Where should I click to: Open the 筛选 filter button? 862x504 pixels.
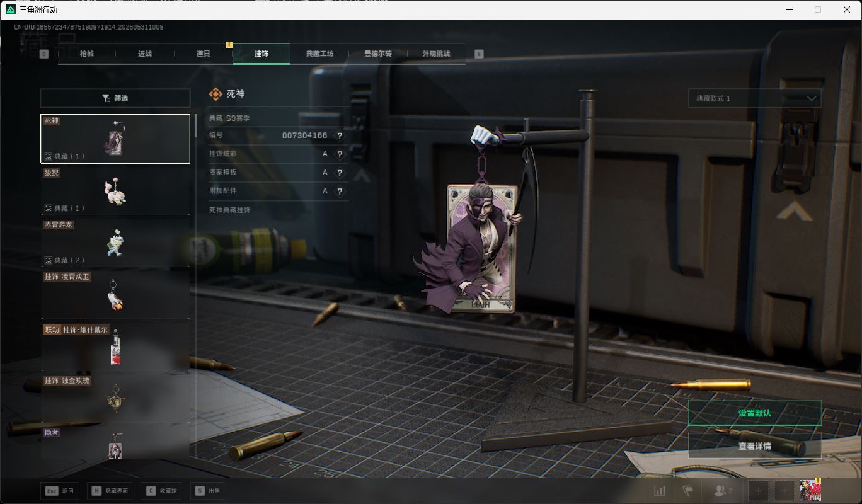pos(115,98)
